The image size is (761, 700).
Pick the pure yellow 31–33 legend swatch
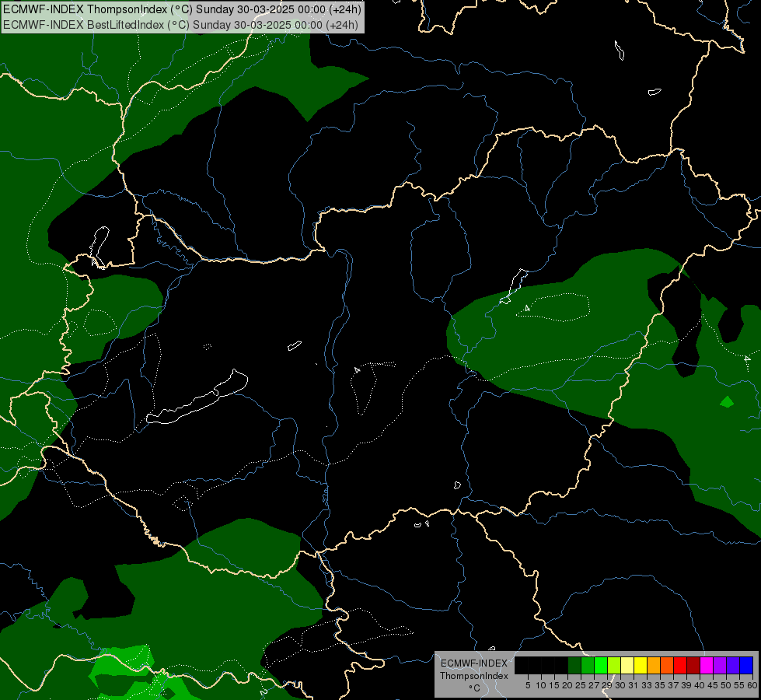point(641,665)
